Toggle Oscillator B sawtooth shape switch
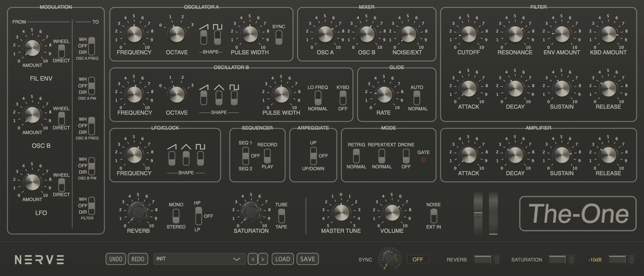644x276 pixels. click(204, 98)
